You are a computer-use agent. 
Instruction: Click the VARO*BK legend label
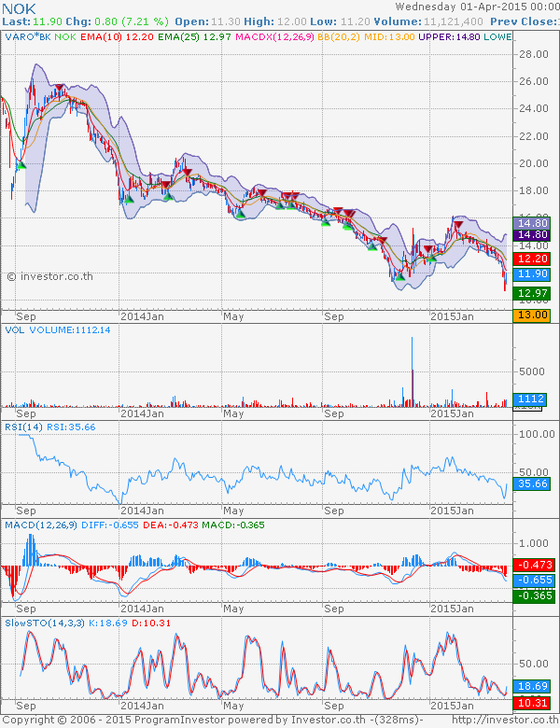(28, 36)
